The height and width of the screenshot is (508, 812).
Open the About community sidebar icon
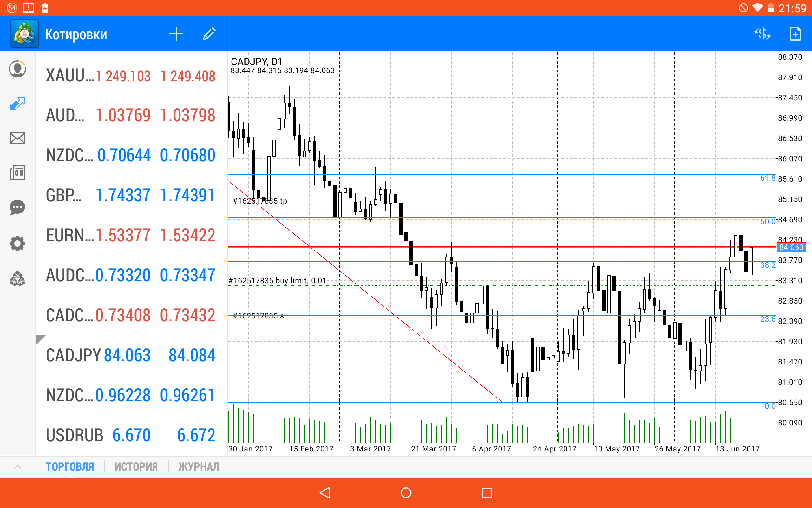pyautogui.click(x=17, y=278)
